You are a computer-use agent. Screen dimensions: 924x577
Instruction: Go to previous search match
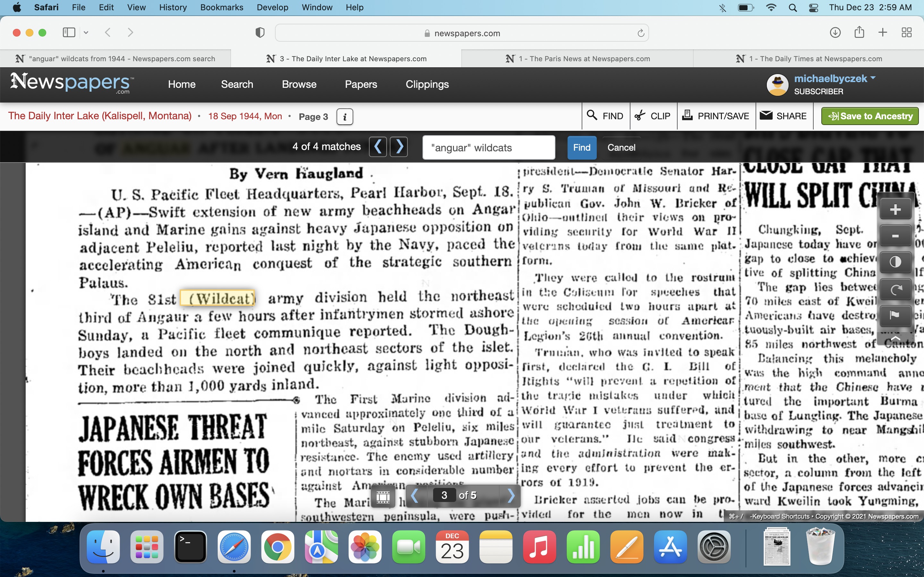coord(378,147)
